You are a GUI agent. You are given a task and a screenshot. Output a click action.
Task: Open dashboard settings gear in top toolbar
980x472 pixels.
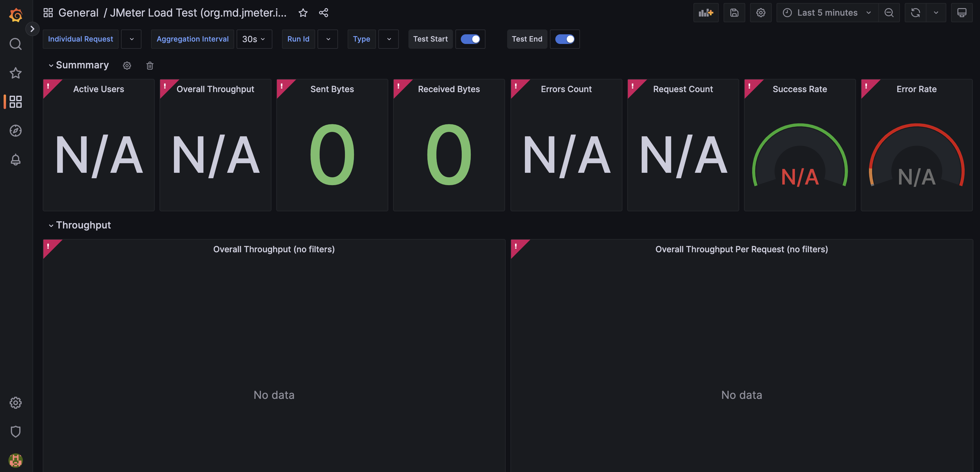pos(761,13)
